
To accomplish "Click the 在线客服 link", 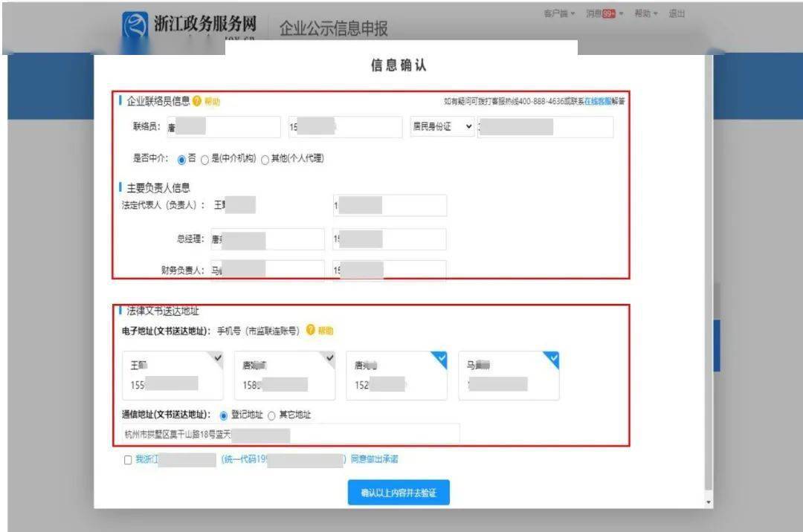I will [x=598, y=101].
